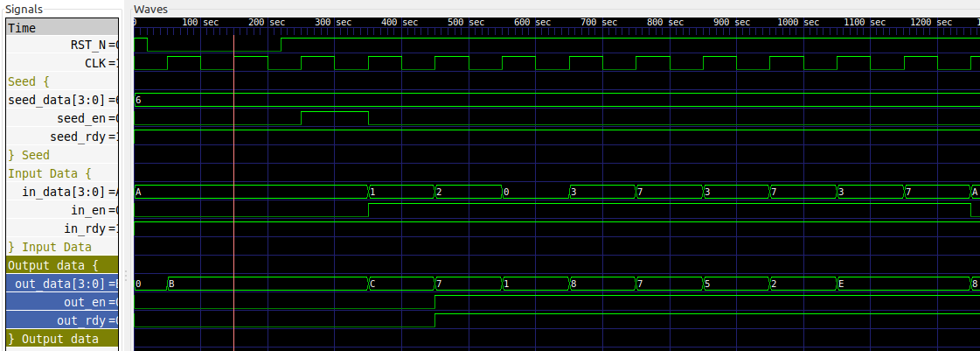Click out_data value 'B' segment
The height and width of the screenshot is (351, 980).
[x=267, y=284]
